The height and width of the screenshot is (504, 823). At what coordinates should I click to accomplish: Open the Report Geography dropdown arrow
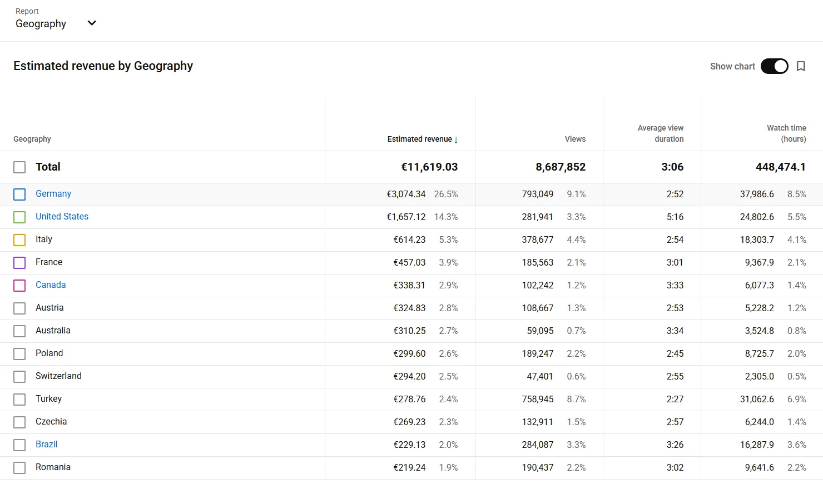point(92,23)
